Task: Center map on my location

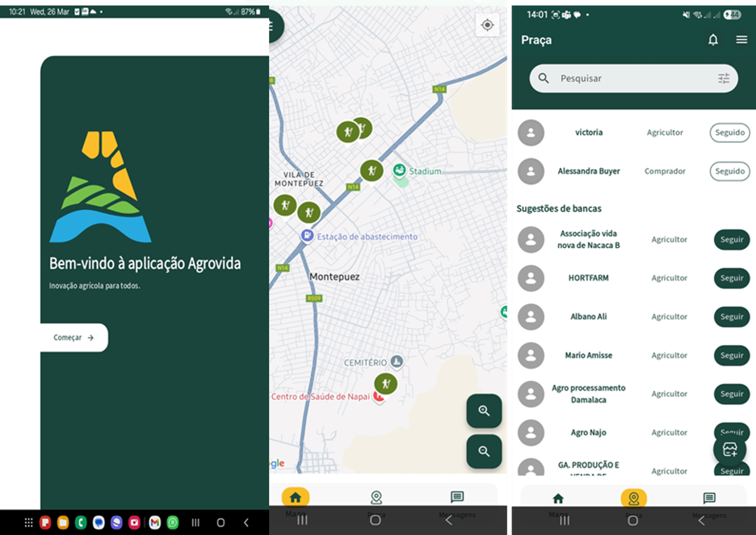Action: click(x=487, y=25)
